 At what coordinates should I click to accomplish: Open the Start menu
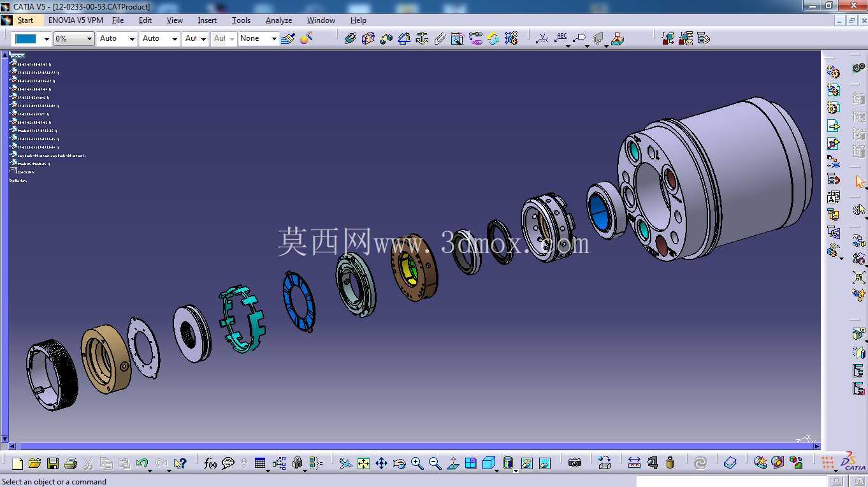click(25, 20)
